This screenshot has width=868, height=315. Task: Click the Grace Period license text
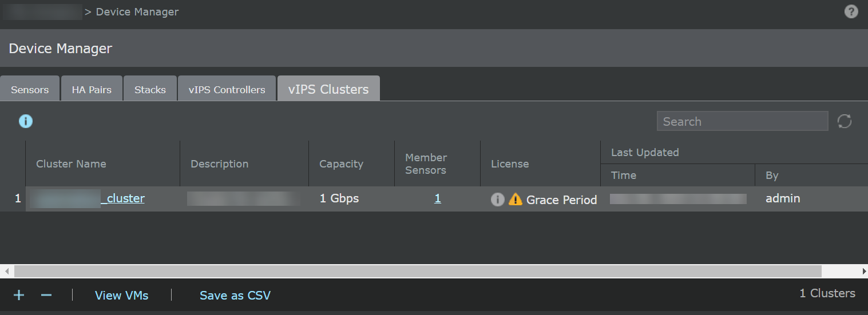click(562, 200)
